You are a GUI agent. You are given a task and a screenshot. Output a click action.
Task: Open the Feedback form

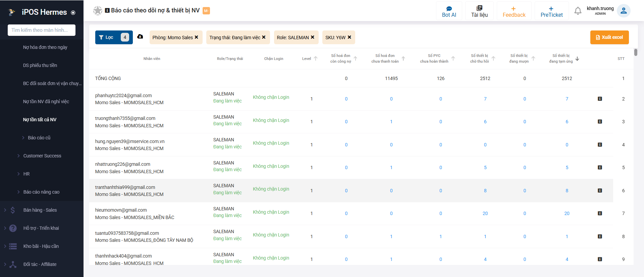pyautogui.click(x=514, y=11)
